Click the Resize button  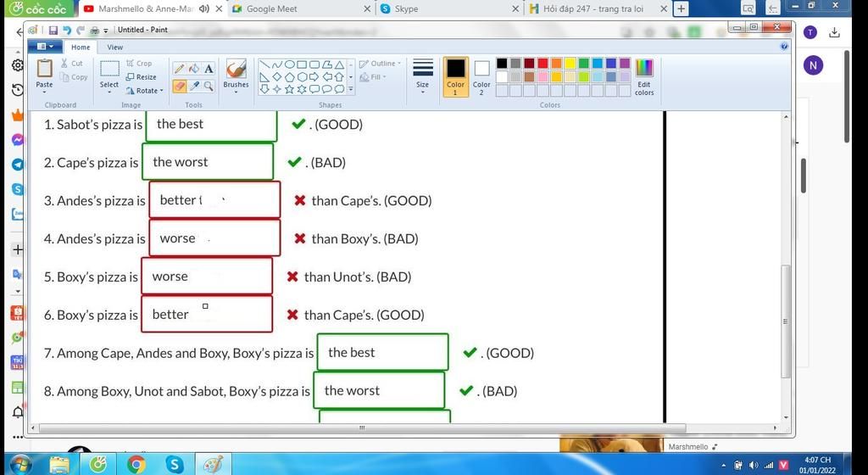pos(142,77)
